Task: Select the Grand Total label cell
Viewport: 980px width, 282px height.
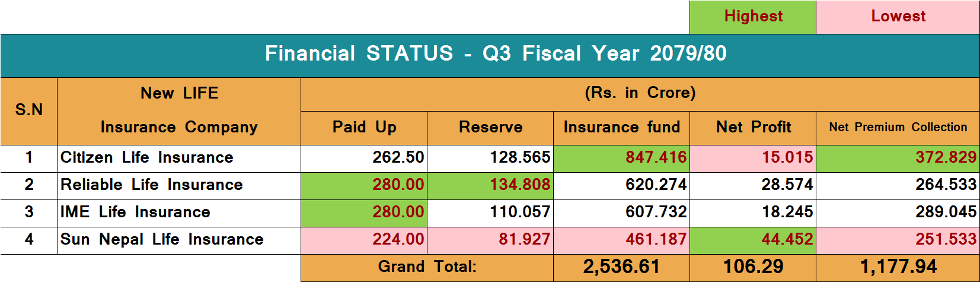Action: click(x=427, y=267)
